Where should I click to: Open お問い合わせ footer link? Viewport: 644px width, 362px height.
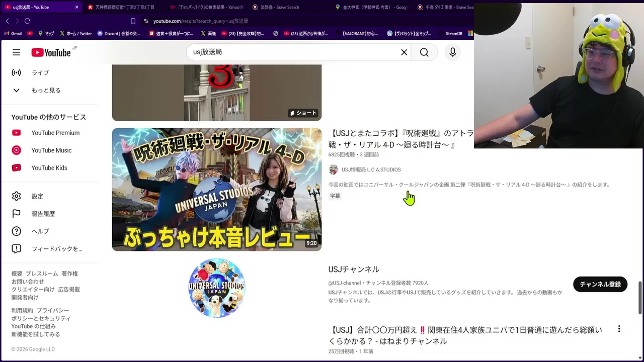(x=28, y=282)
